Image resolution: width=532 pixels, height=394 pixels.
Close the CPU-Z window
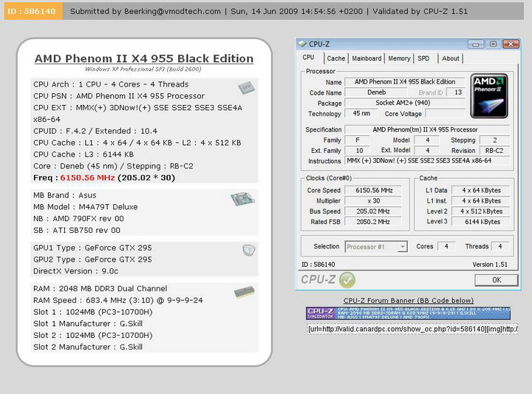(511, 44)
